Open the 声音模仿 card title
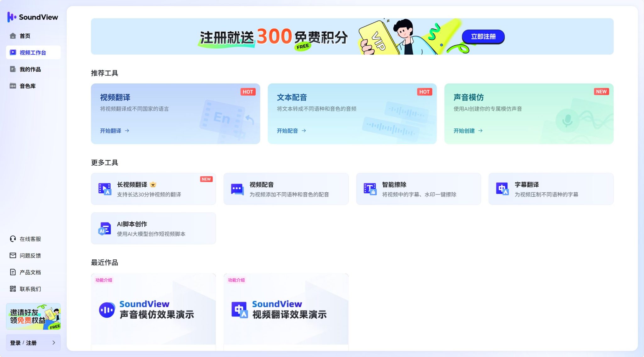 pyautogui.click(x=469, y=98)
